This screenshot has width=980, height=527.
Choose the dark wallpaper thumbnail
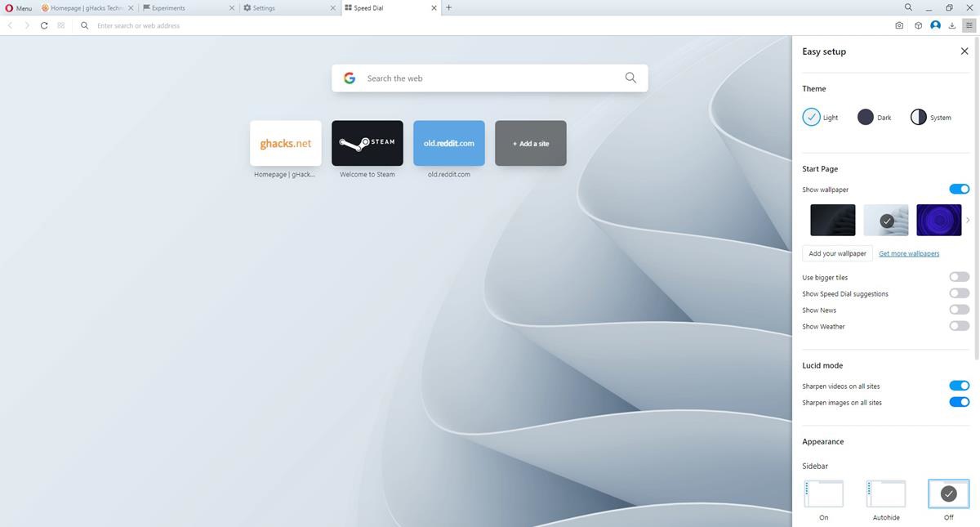pyautogui.click(x=833, y=220)
